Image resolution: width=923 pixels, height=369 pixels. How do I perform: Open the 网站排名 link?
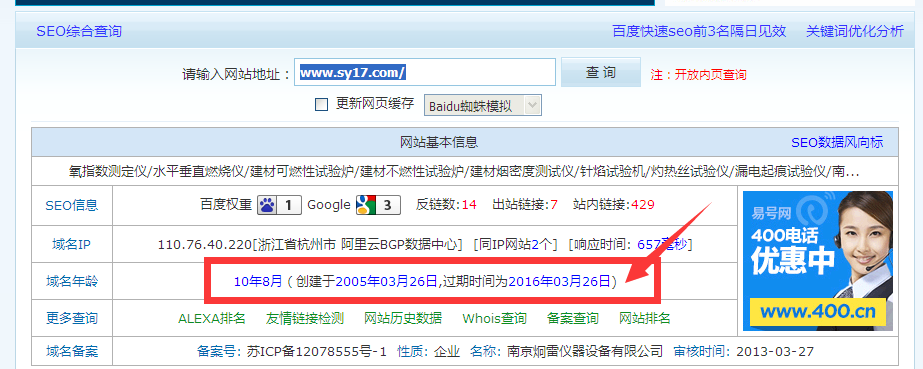click(645, 318)
